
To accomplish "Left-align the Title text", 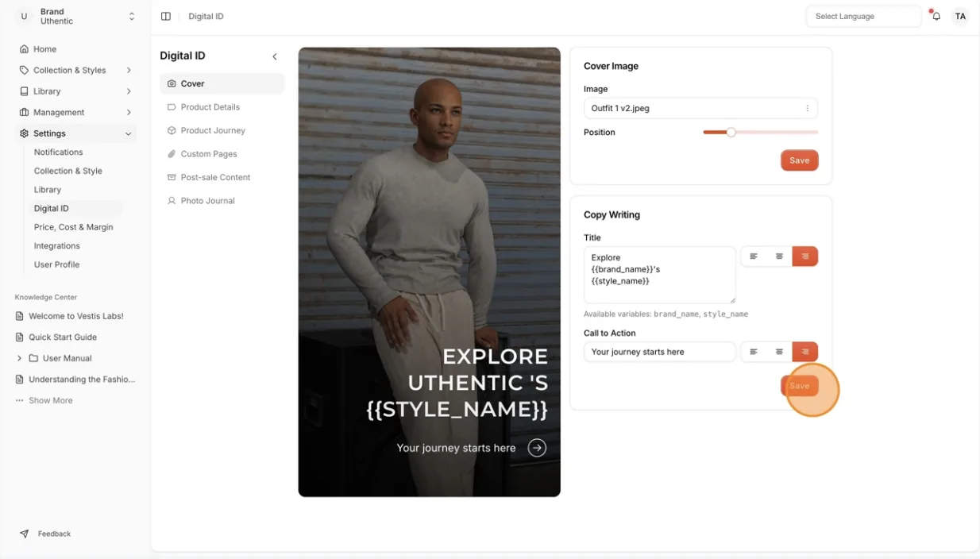I will [x=754, y=256].
